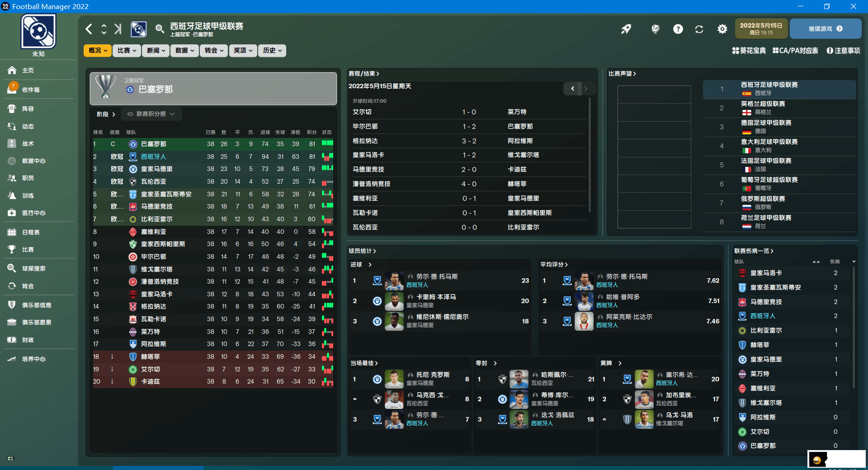The width and height of the screenshot is (868, 470).
Task: Open the 数据中心 sidebar icon
Action: click(12, 161)
